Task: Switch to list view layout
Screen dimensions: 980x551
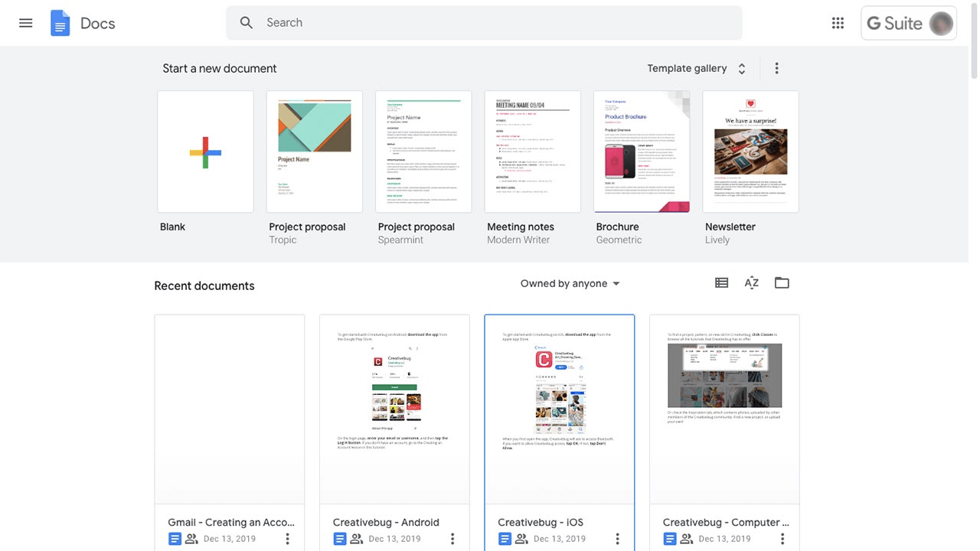Action: click(x=721, y=283)
